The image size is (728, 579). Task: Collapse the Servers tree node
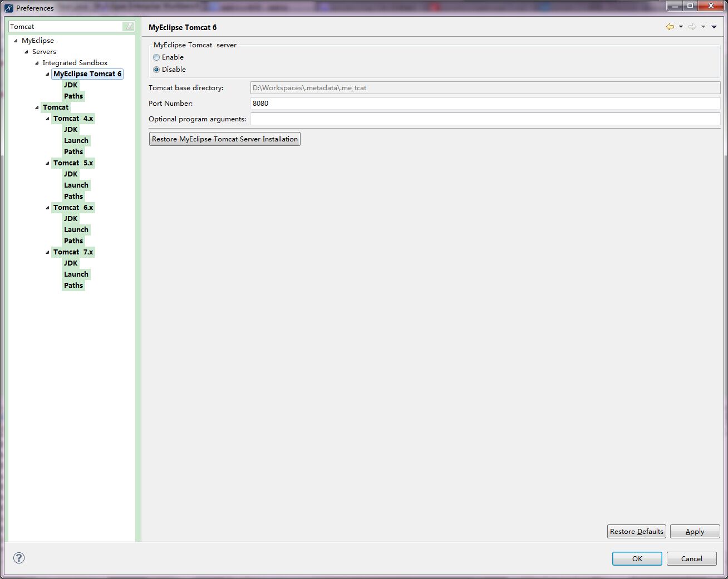coord(26,52)
